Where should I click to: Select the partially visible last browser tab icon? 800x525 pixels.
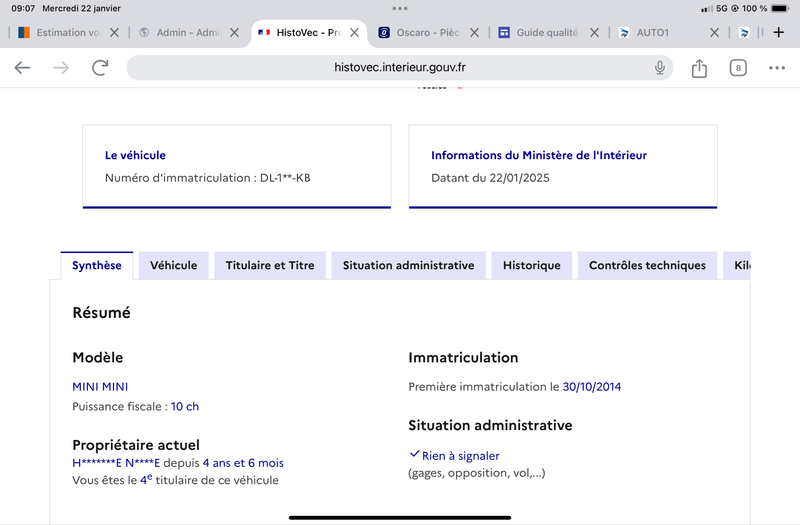pyautogui.click(x=744, y=33)
